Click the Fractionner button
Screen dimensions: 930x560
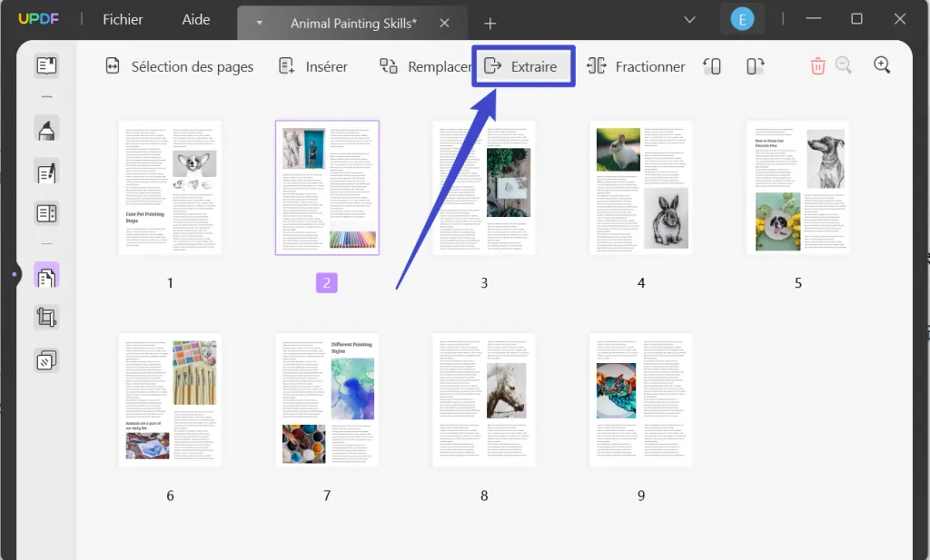636,65
